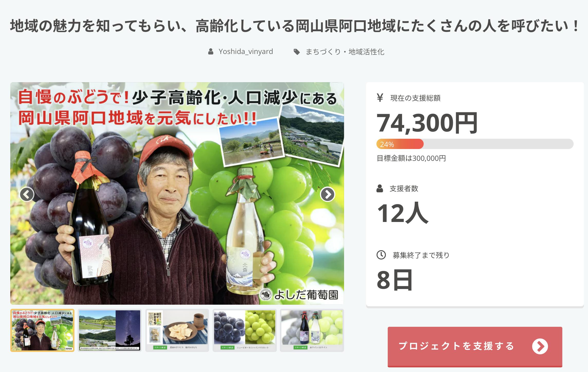The image size is (588, 372).
Task: Click the clock icon beside 募集終了まで残り
Action: pyautogui.click(x=381, y=255)
